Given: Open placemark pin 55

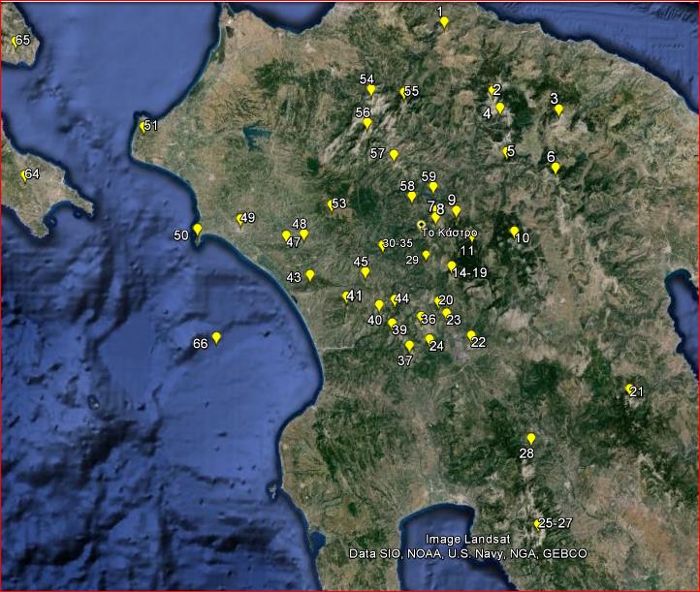Looking at the screenshot, I should tap(403, 94).
